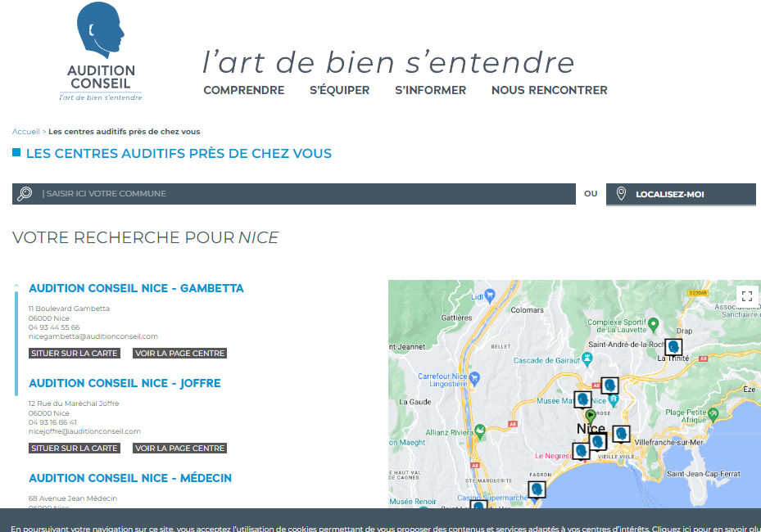Open Audition Conseil Nice - Médecin link

pyautogui.click(x=130, y=478)
